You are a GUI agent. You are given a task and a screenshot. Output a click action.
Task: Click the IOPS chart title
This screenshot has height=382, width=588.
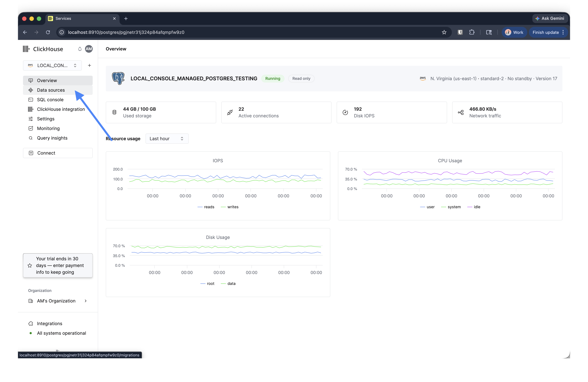[x=218, y=161]
